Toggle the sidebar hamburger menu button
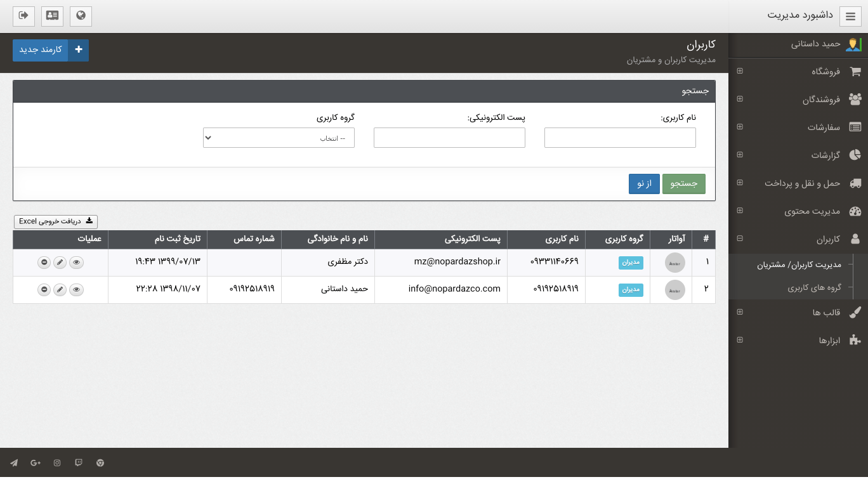 (850, 16)
